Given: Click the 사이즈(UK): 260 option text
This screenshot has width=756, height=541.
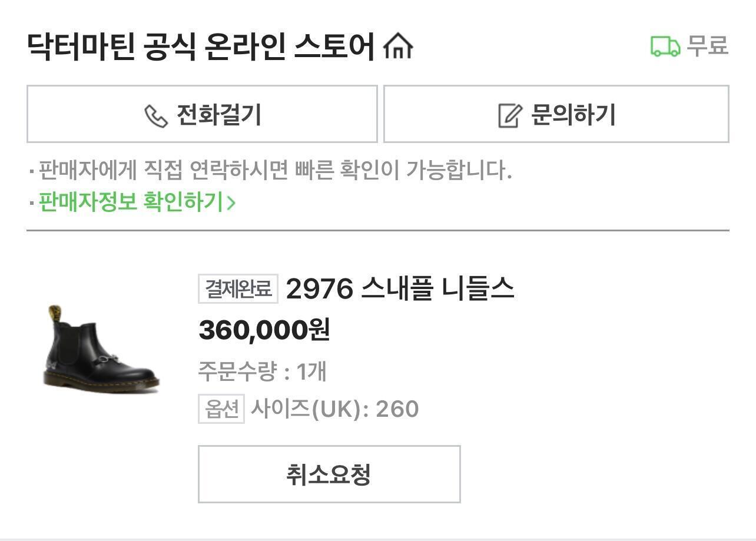Looking at the screenshot, I should click(334, 409).
